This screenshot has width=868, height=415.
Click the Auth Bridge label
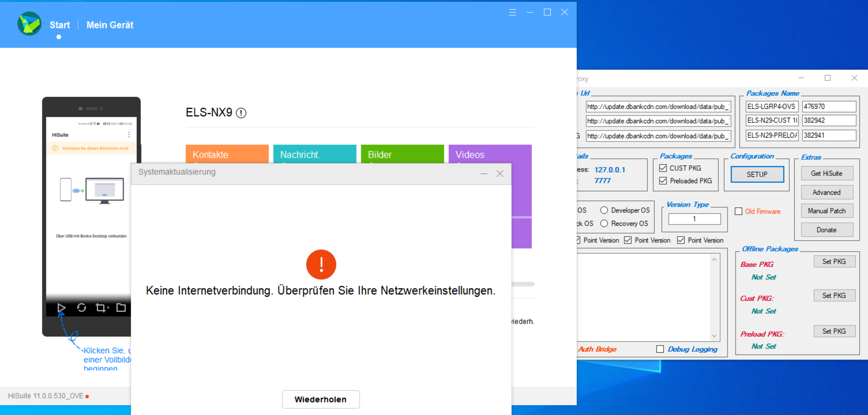[x=597, y=349]
